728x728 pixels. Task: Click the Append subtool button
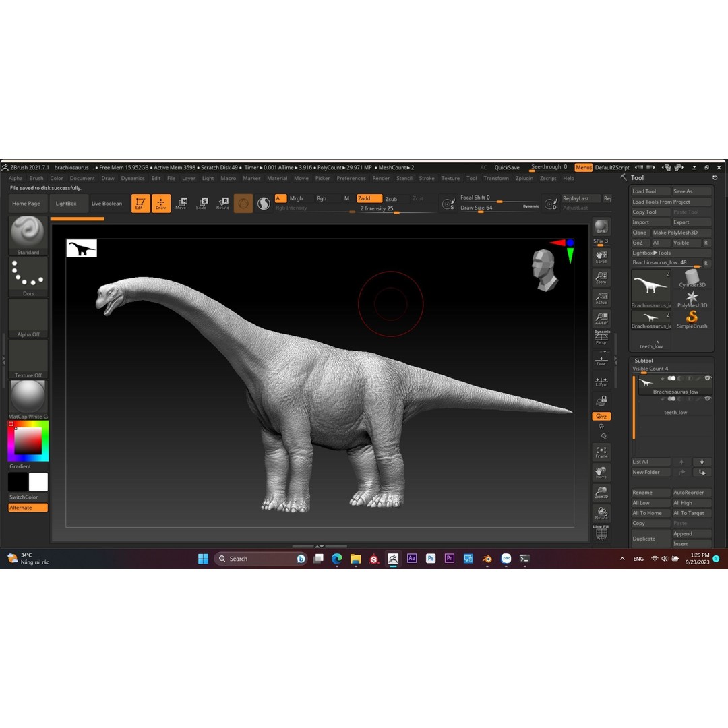coord(692,534)
